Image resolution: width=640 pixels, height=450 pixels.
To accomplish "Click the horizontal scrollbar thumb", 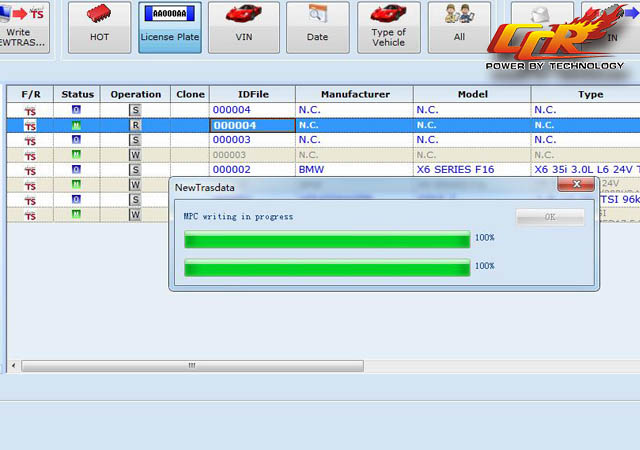I will (x=192, y=365).
